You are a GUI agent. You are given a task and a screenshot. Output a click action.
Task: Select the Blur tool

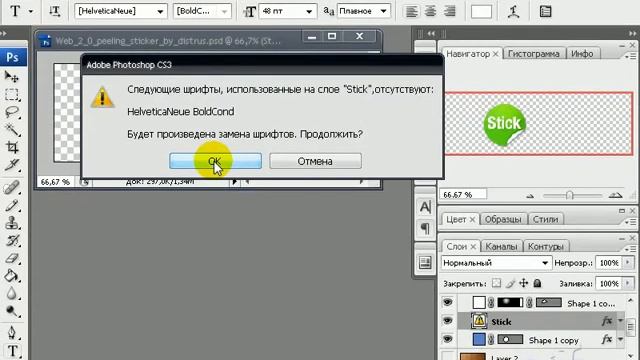pos(12,294)
